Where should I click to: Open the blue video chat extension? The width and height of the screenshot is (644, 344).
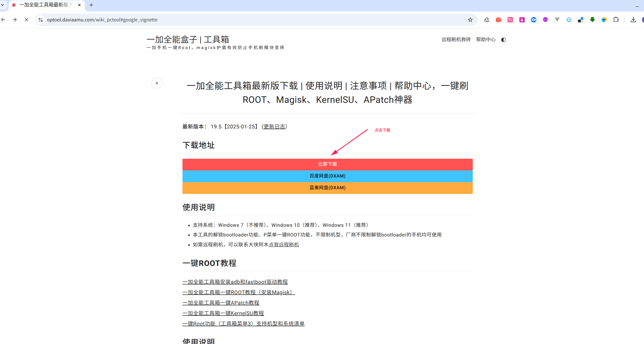pos(534,20)
